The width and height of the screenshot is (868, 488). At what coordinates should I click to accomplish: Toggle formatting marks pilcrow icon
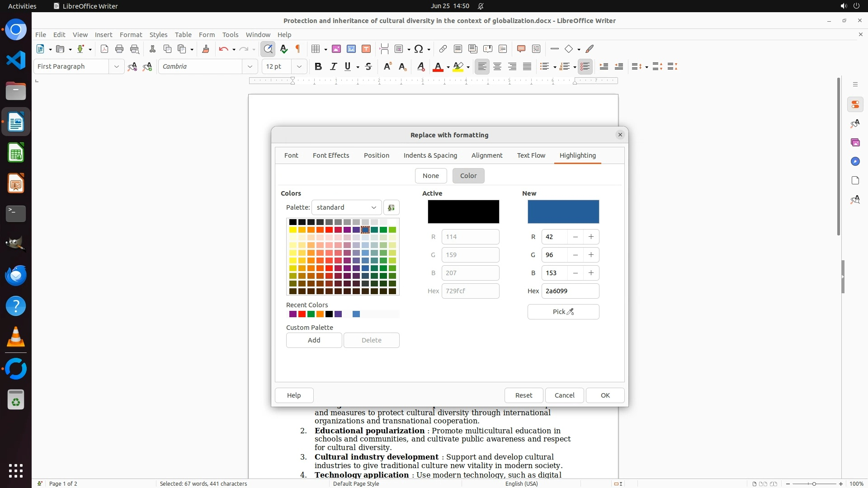[298, 49]
